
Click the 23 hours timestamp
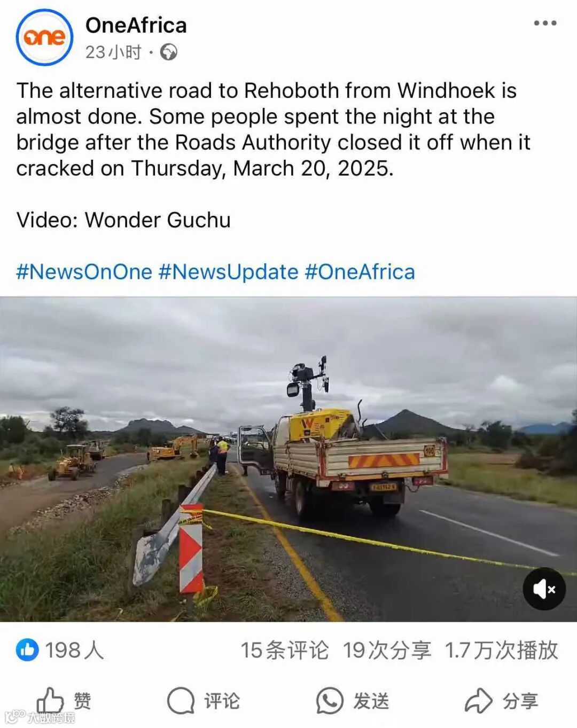click(113, 52)
